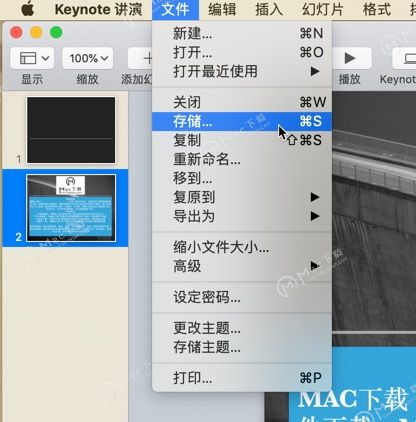
Task: Choose 移到… menu entry
Action: click(242, 178)
